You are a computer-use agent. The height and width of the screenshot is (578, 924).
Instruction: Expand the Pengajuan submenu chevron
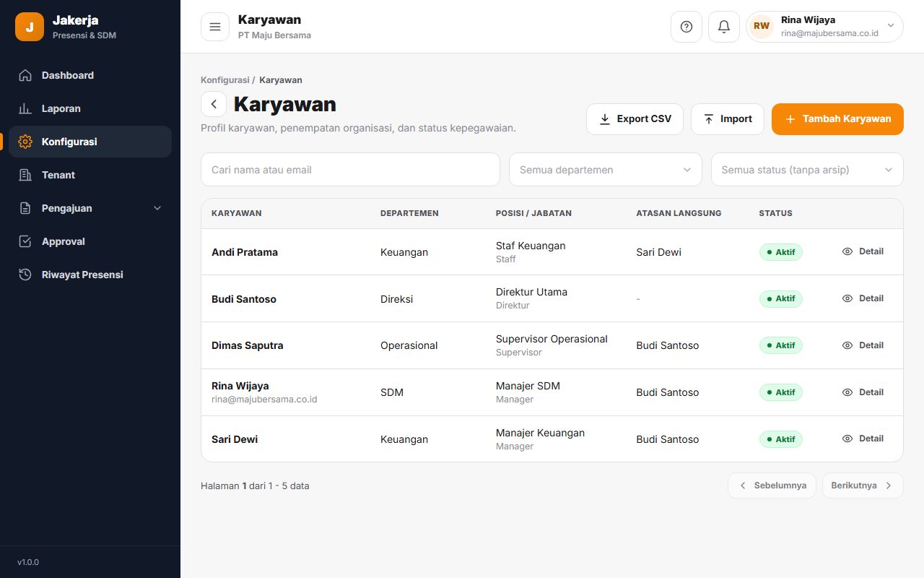click(x=158, y=208)
